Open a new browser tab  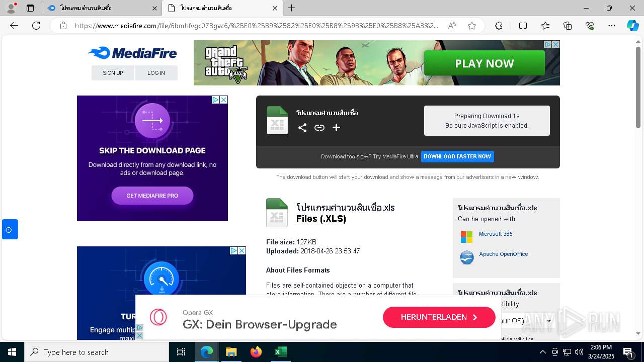point(292,8)
